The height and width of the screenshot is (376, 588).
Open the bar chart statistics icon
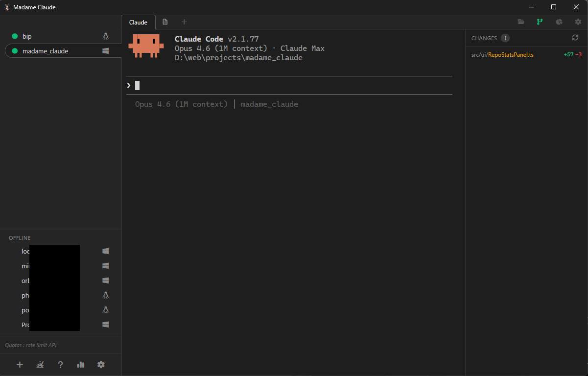click(81, 365)
